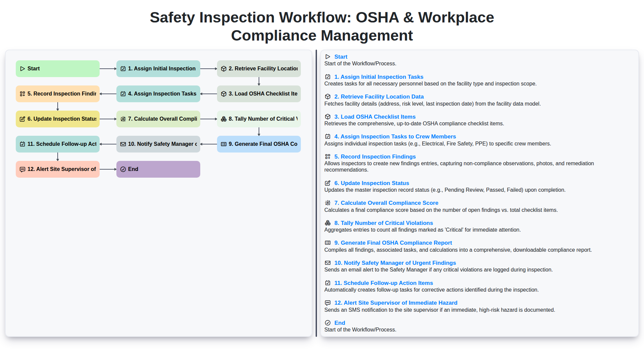Click the envelope icon in node 10 Notify Safety Manager
Screen dimensions: 644x362
pyautogui.click(x=123, y=144)
